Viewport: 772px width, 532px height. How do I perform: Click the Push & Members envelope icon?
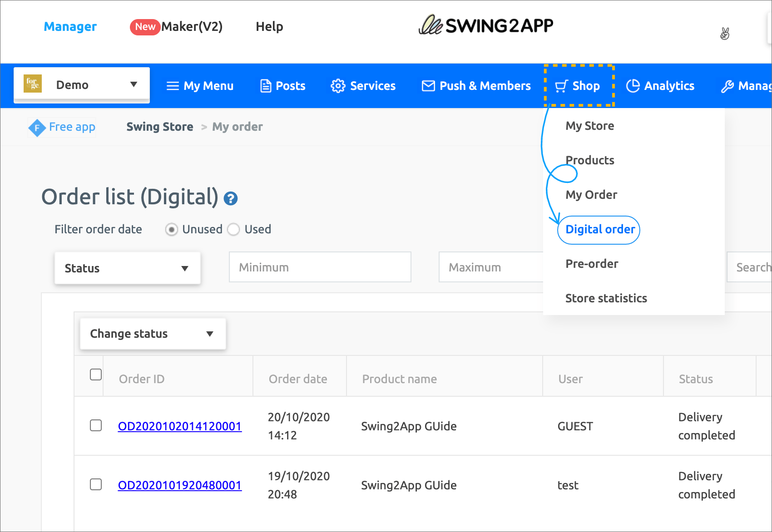[428, 86]
